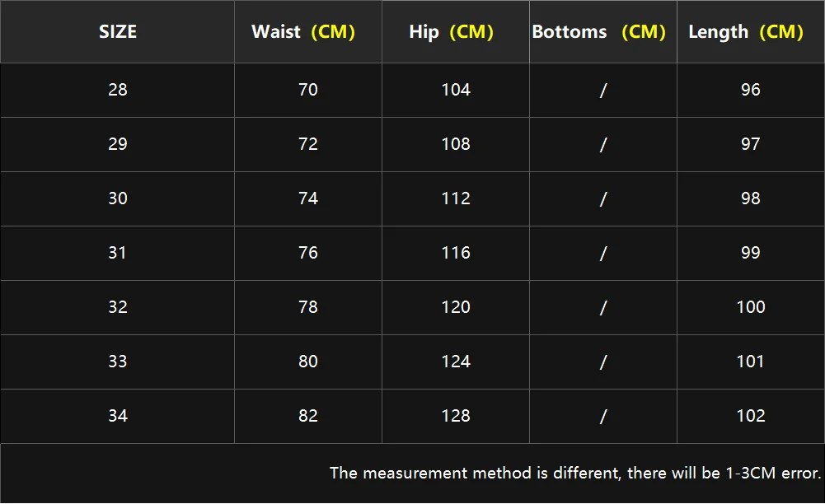825x504 pixels.
Task: Click the waist value 82 cell
Action: (308, 416)
